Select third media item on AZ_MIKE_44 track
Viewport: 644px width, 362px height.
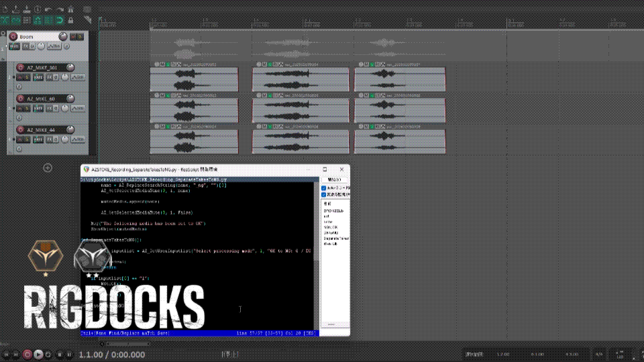pyautogui.click(x=400, y=141)
